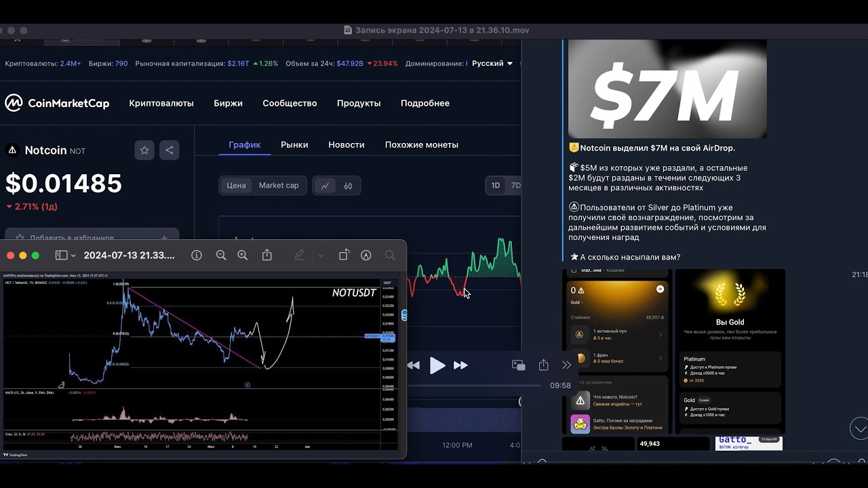Screen dimensions: 868x488
Task: Click the $7M airdrop image in chat
Action: (667, 89)
